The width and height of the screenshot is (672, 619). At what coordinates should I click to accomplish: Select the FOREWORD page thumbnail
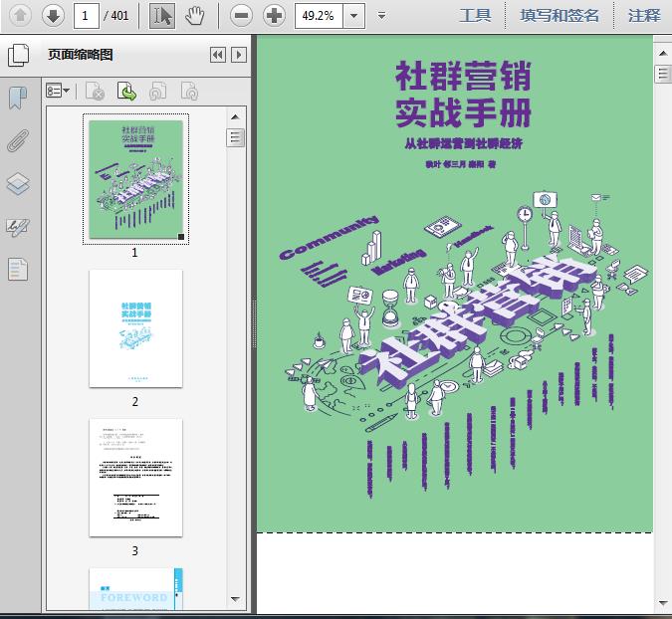(x=135, y=588)
